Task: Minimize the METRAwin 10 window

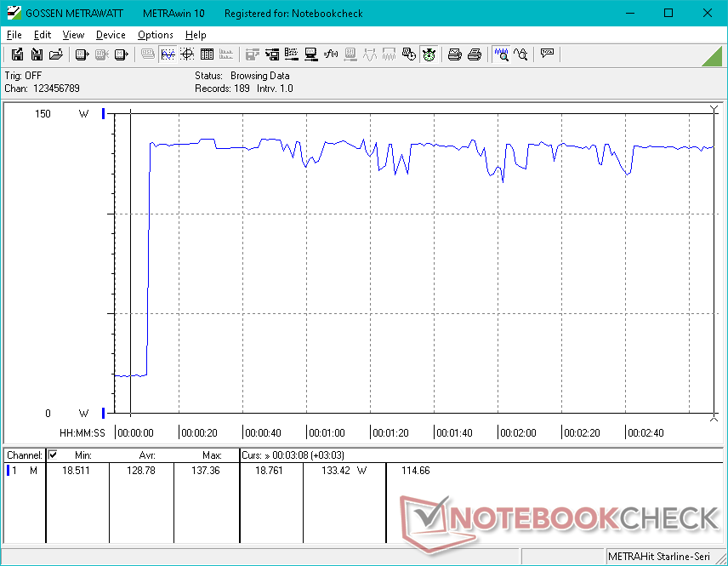Action: click(630, 13)
